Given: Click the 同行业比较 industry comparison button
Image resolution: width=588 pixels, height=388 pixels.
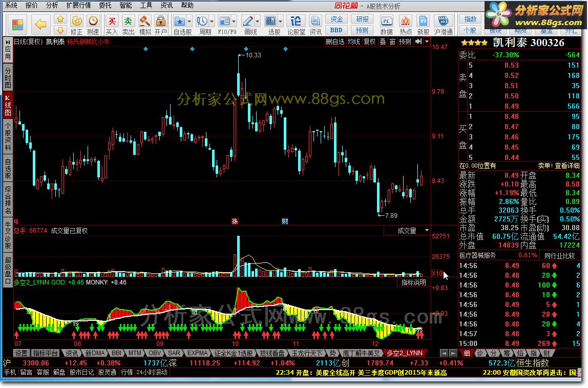Looking at the screenshot, I should (x=559, y=256).
